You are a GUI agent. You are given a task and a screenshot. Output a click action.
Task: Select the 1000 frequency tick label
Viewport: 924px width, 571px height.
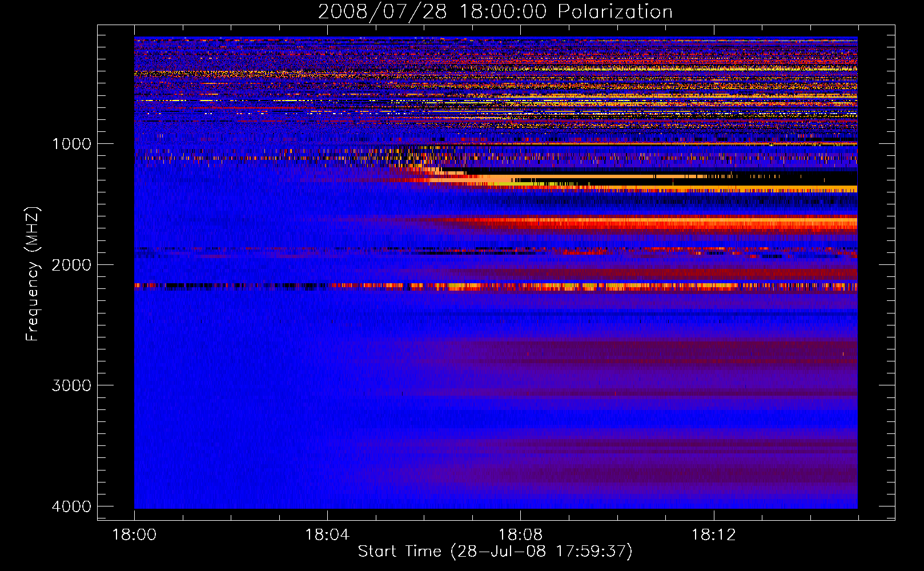tap(71, 144)
